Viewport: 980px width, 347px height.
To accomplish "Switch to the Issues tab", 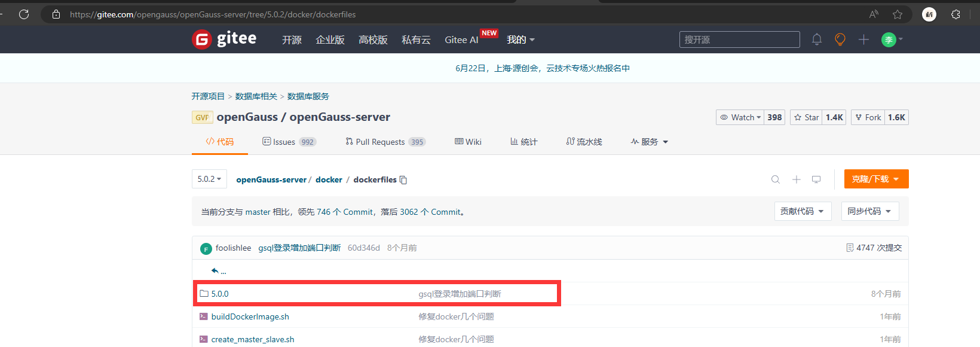I will pos(289,142).
